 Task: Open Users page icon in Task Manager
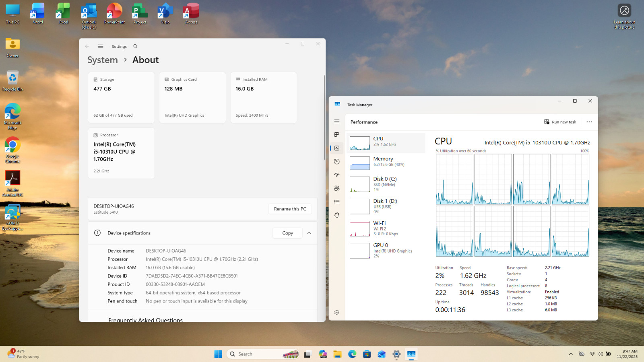point(337,188)
